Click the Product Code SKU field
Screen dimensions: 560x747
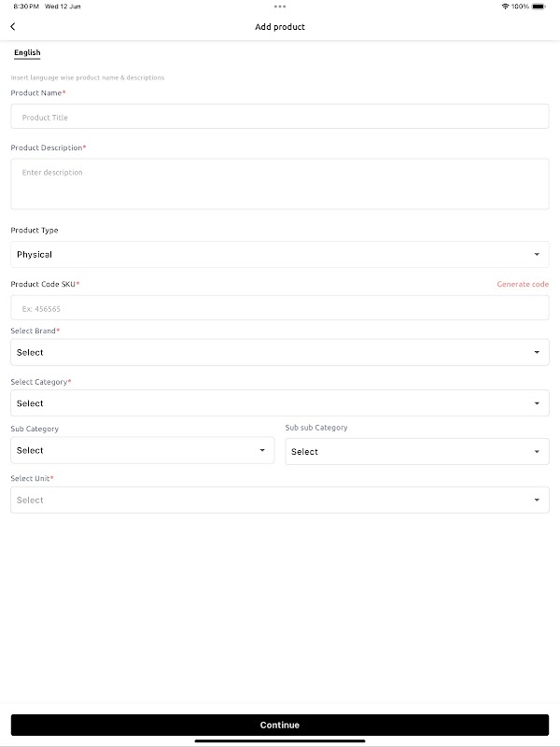[280, 308]
